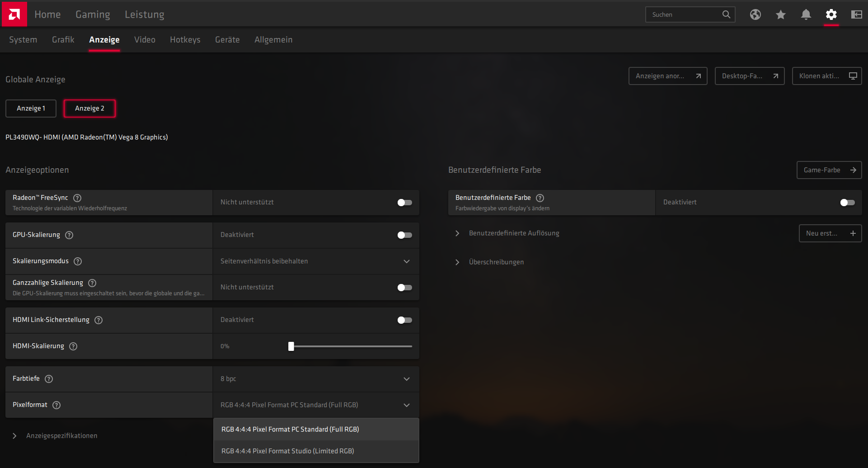Click help icon next to Pixelformat
868x468 pixels.
[x=56, y=405]
